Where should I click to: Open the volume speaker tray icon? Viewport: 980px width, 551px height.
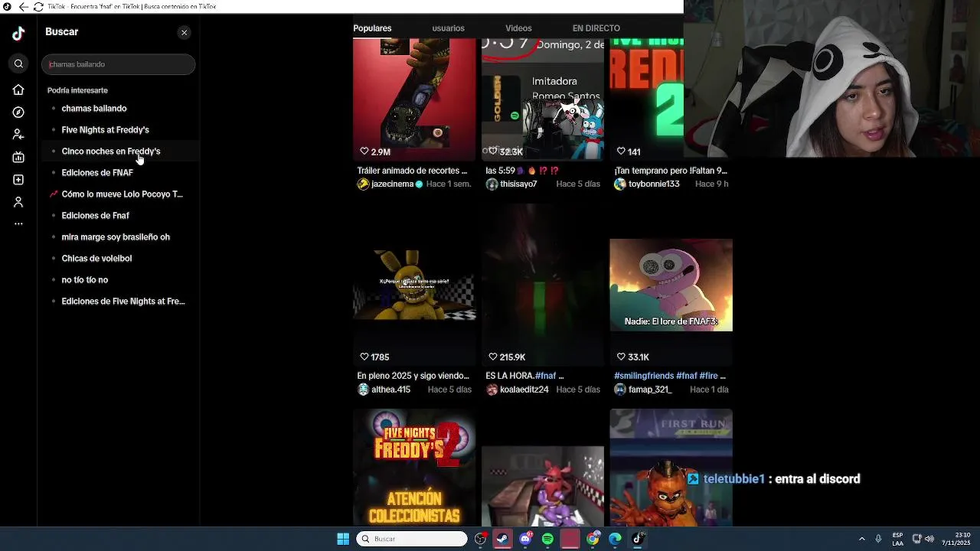point(929,539)
